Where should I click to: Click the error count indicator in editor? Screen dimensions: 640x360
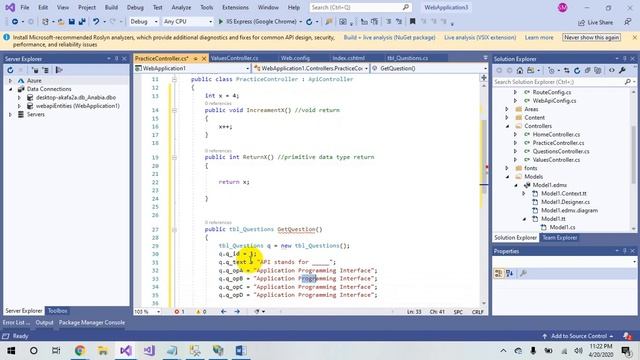pyautogui.click(x=180, y=311)
